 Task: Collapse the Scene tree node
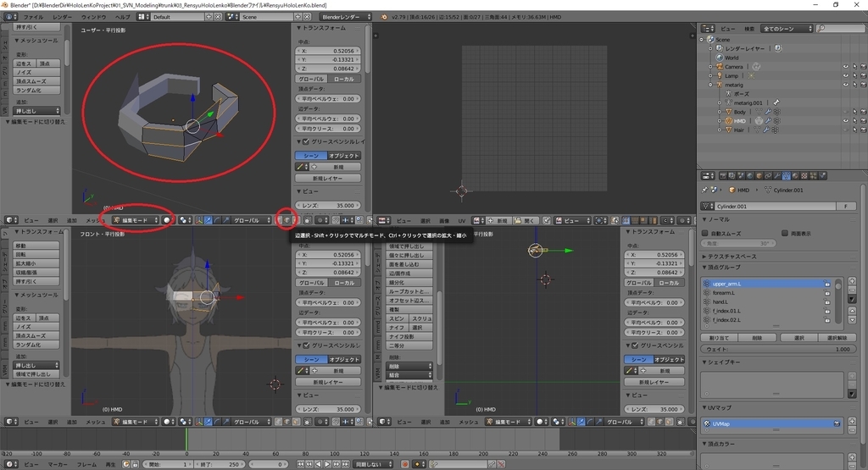[702, 39]
